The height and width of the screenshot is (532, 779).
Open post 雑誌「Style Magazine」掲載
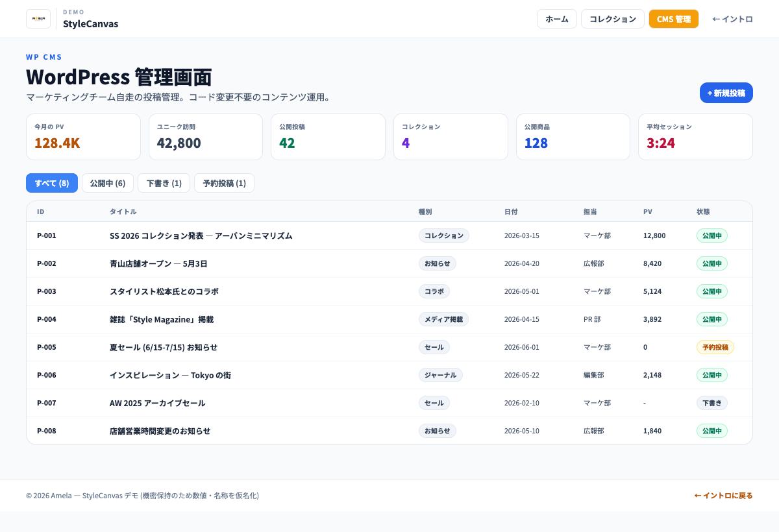point(162,319)
